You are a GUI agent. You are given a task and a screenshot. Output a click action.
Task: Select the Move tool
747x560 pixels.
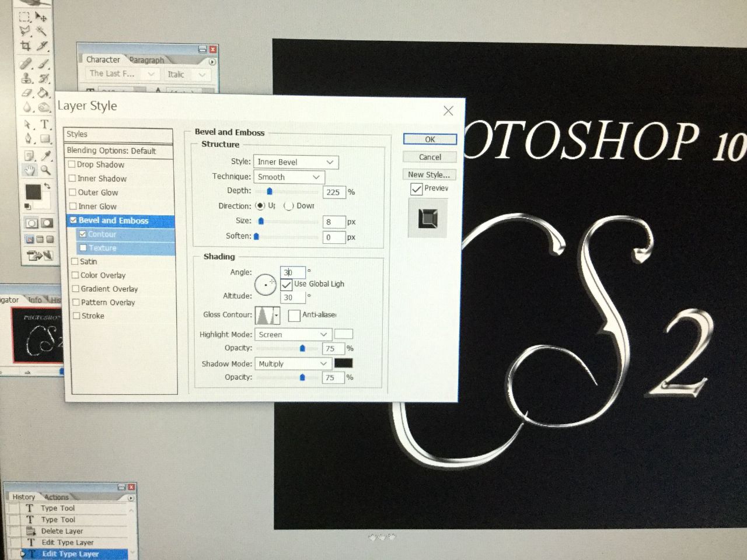(42, 17)
